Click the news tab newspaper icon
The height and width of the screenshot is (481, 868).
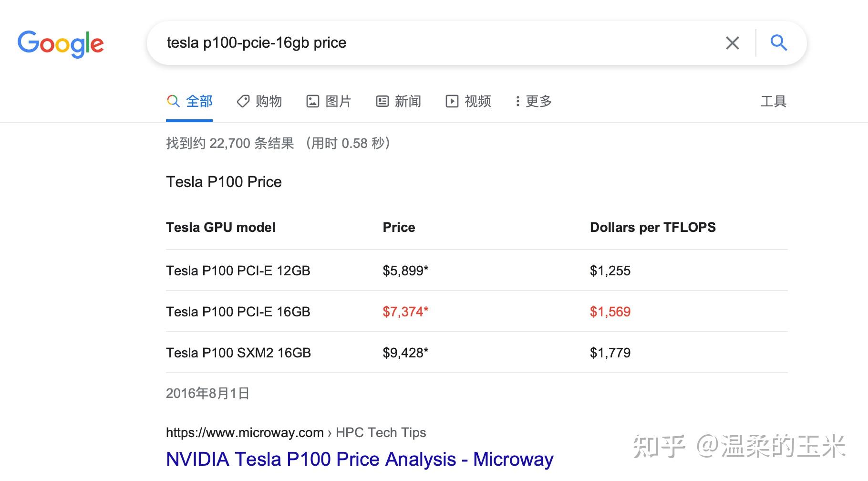[382, 101]
